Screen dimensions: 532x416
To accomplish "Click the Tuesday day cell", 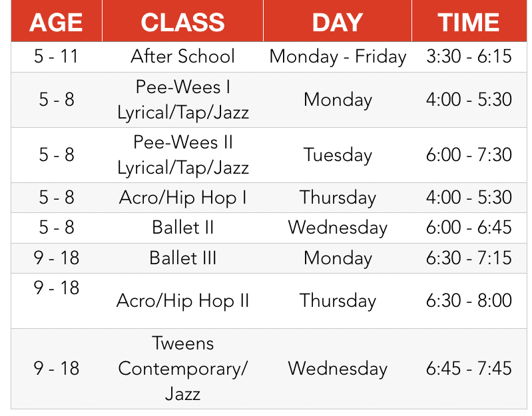I will coord(338,155).
